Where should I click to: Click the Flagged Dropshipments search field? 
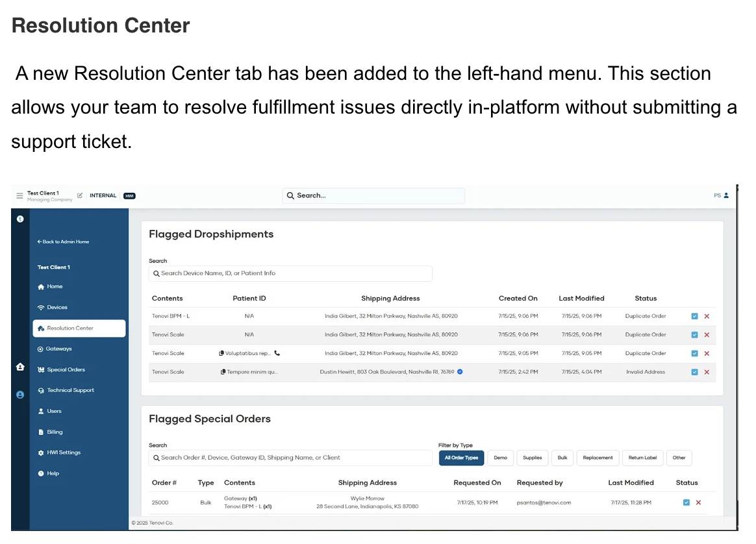pos(290,274)
